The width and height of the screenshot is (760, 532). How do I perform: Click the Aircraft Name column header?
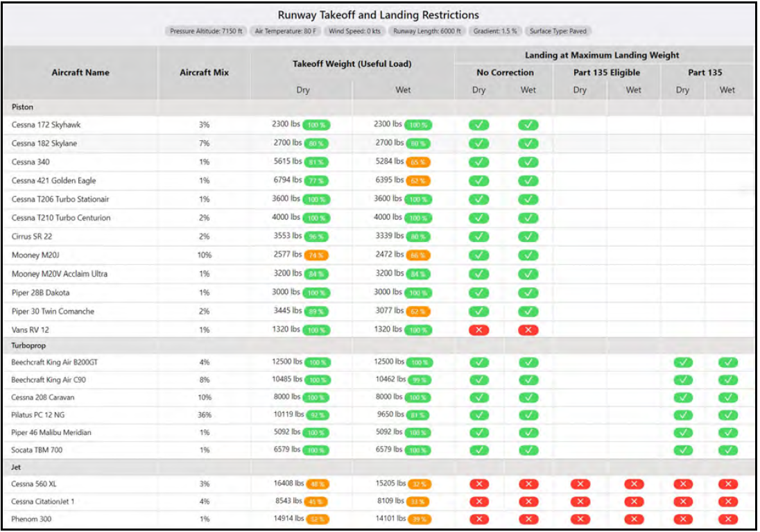click(x=80, y=72)
